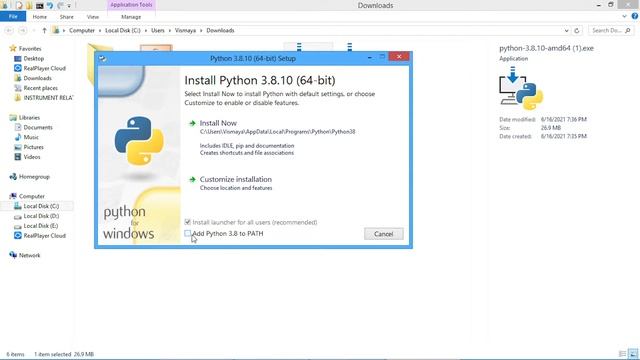Screen dimensions: 640x360
Task: Open Local Disk (D:) in sidebar
Action: [41, 216]
